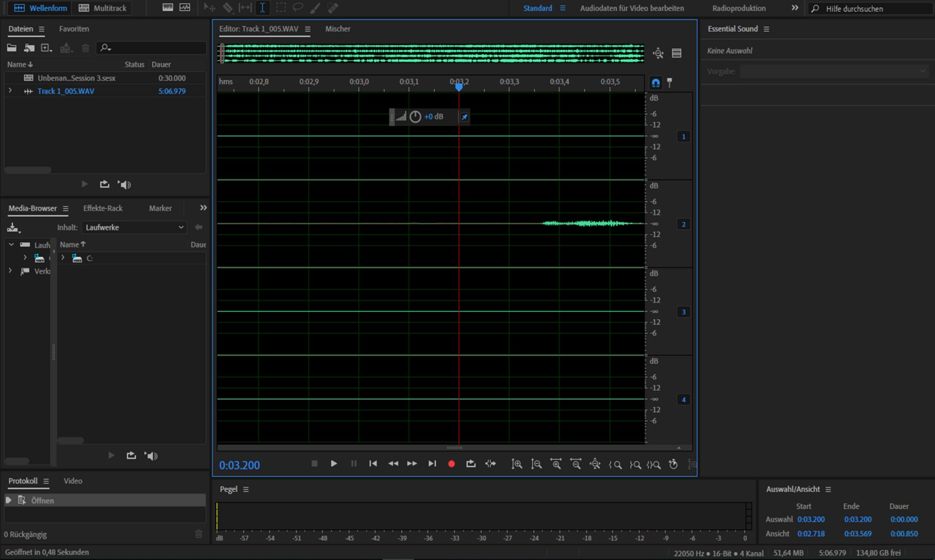Expand the Track 1_005.WAV file entry
The image size is (935, 560).
[x=10, y=91]
